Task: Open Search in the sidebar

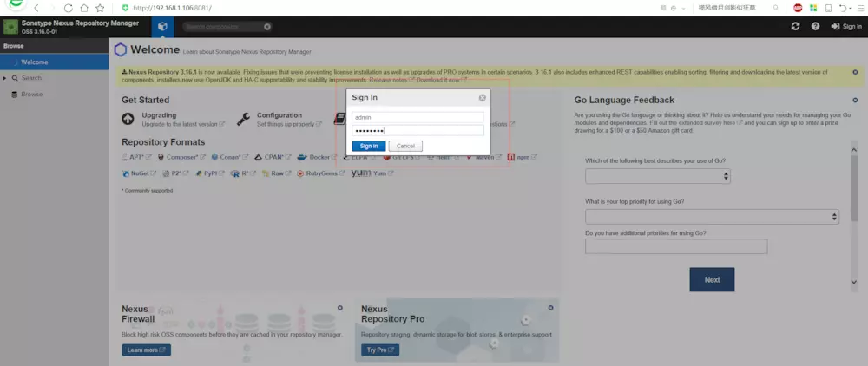Action: (31, 79)
